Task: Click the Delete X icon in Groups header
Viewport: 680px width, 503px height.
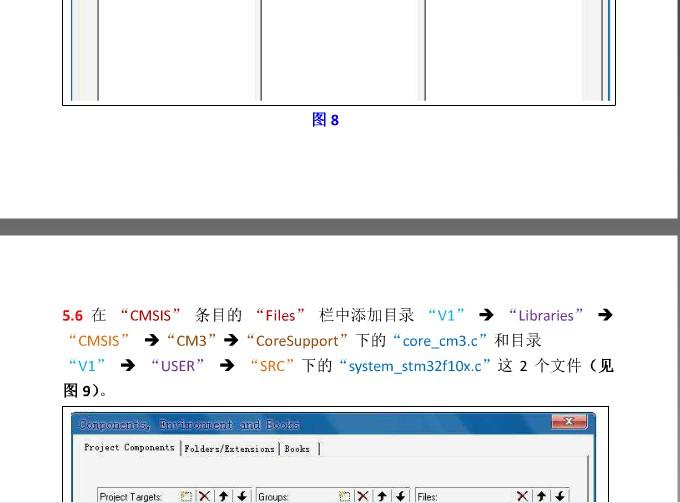Action: (x=363, y=496)
